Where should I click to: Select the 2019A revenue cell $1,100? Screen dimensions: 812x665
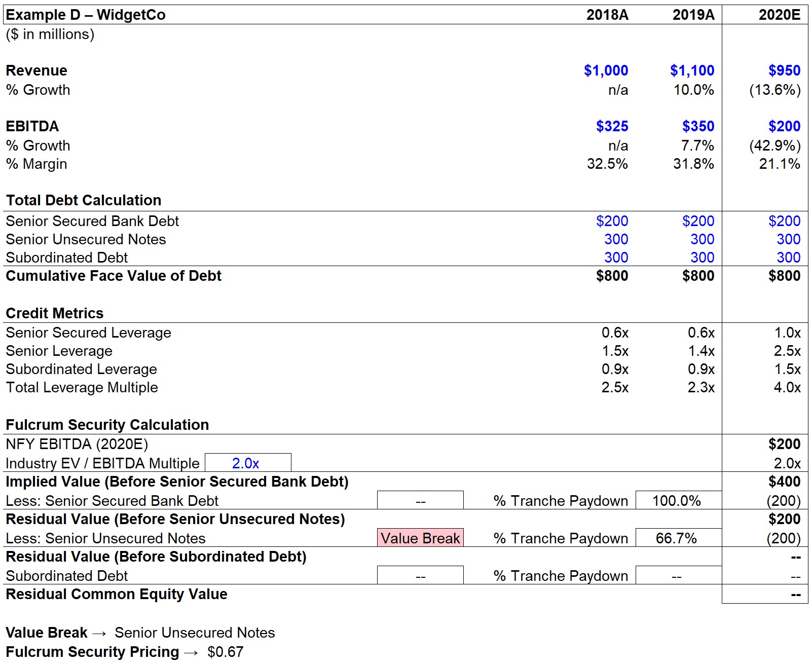click(692, 70)
